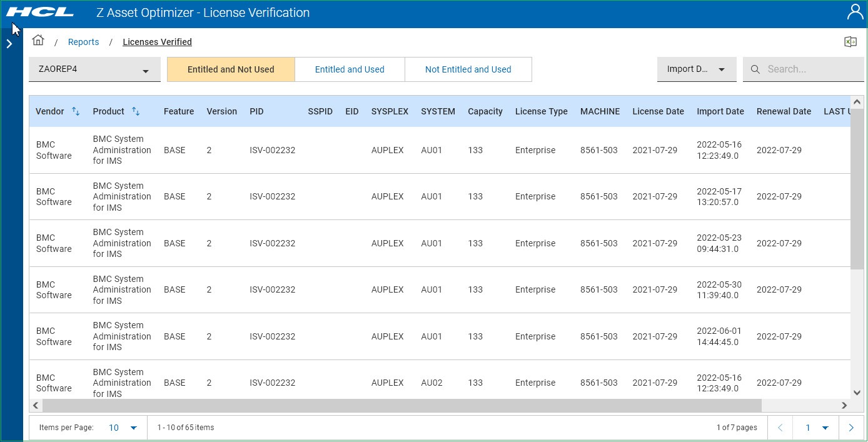Open the Reports breadcrumb link
The image size is (868, 442).
point(83,42)
